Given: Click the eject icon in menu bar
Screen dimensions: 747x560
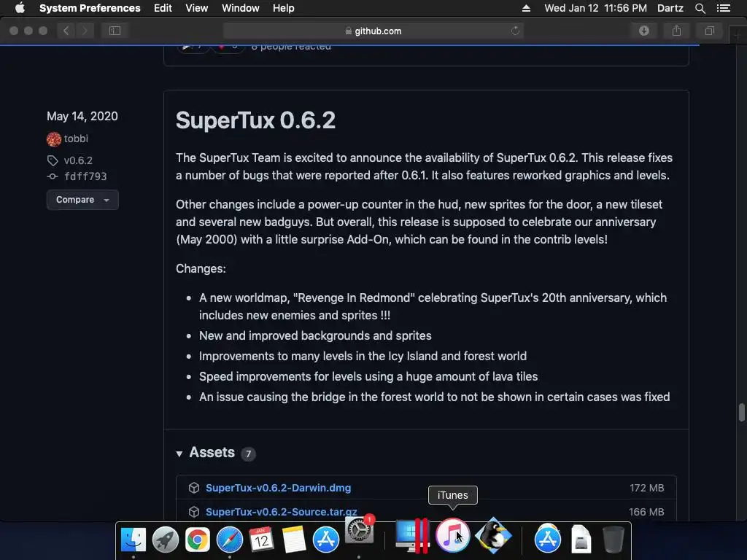Looking at the screenshot, I should coord(526,8).
